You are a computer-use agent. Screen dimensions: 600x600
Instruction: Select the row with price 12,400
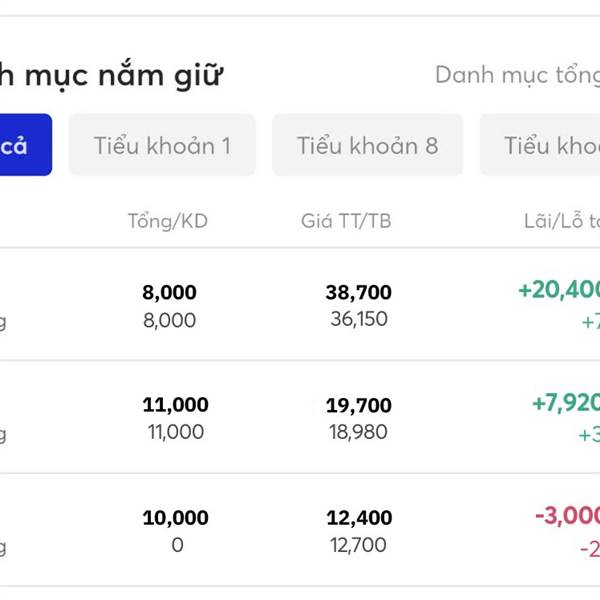point(300,530)
